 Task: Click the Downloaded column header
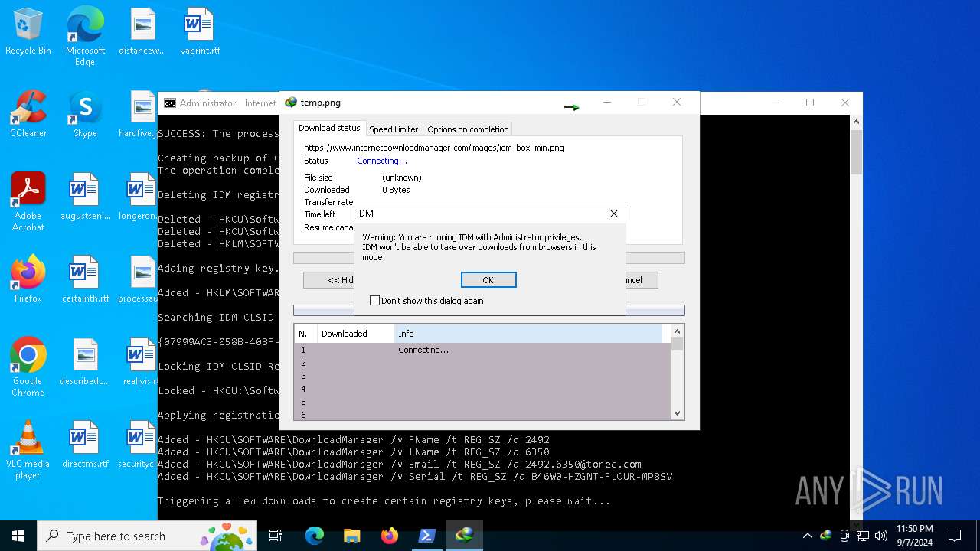(355, 334)
